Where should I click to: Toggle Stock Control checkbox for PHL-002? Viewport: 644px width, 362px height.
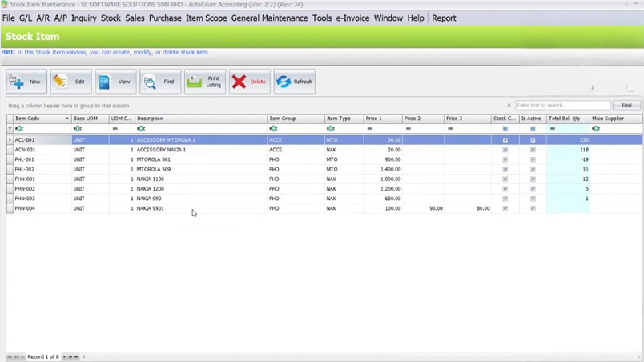(x=505, y=169)
